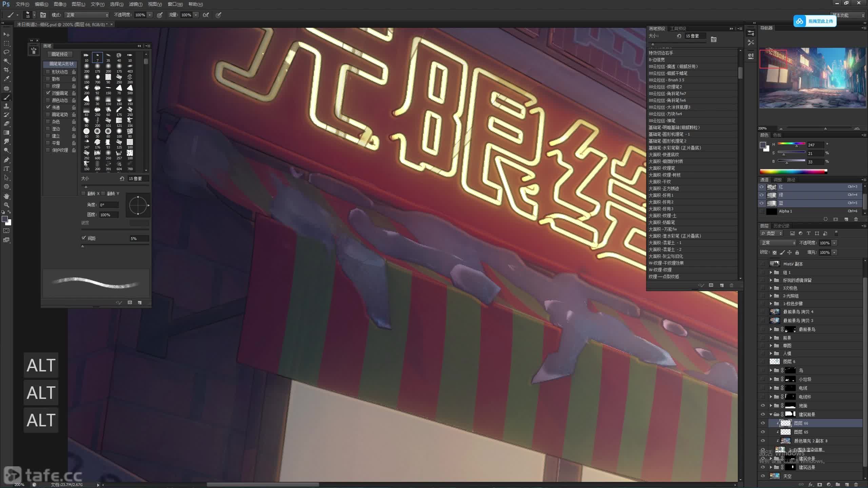
Task: Open the 流量 dropdown arrow
Action: [196, 15]
